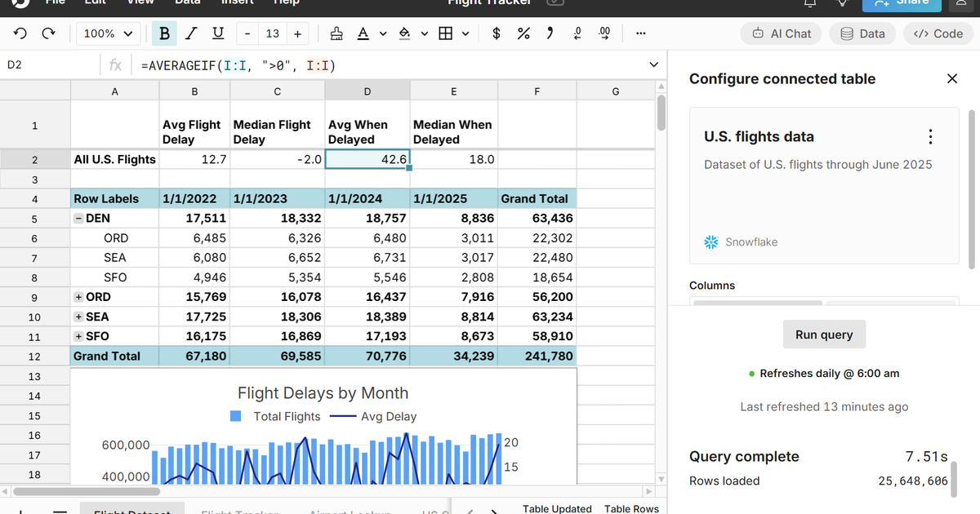The height and width of the screenshot is (514, 980).
Task: Open the Code panel button
Action: 938,33
